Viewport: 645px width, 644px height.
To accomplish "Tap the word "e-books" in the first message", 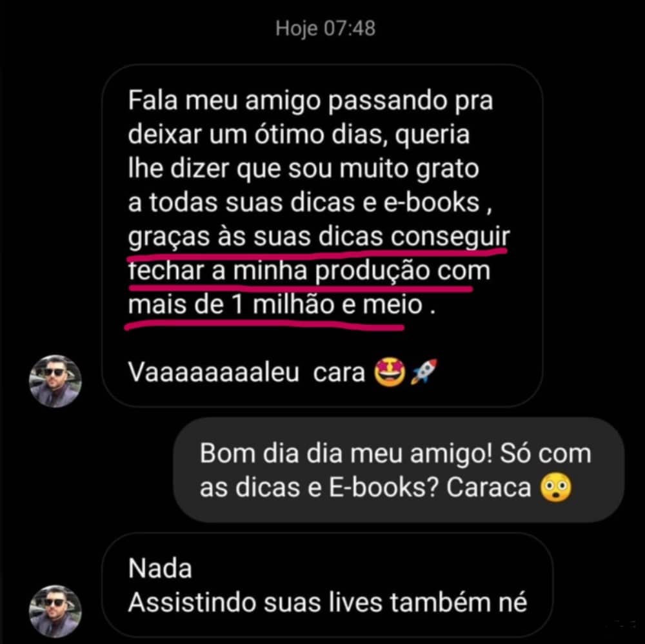I will tap(432, 202).
